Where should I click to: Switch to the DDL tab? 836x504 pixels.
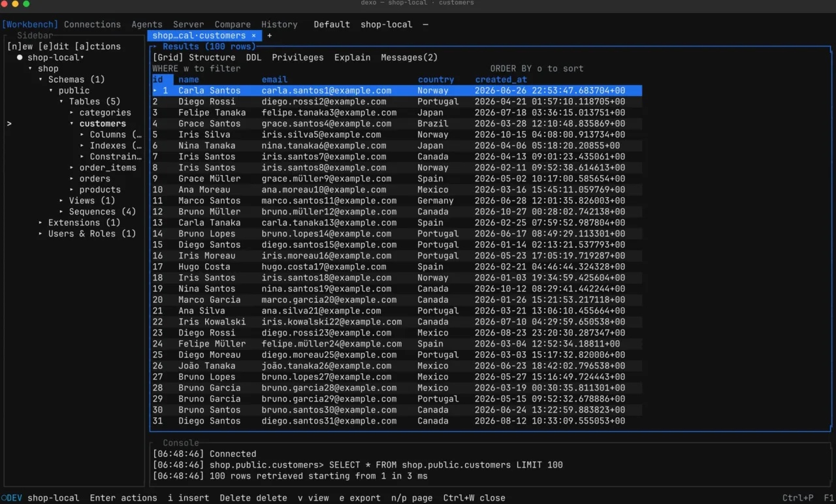click(253, 57)
